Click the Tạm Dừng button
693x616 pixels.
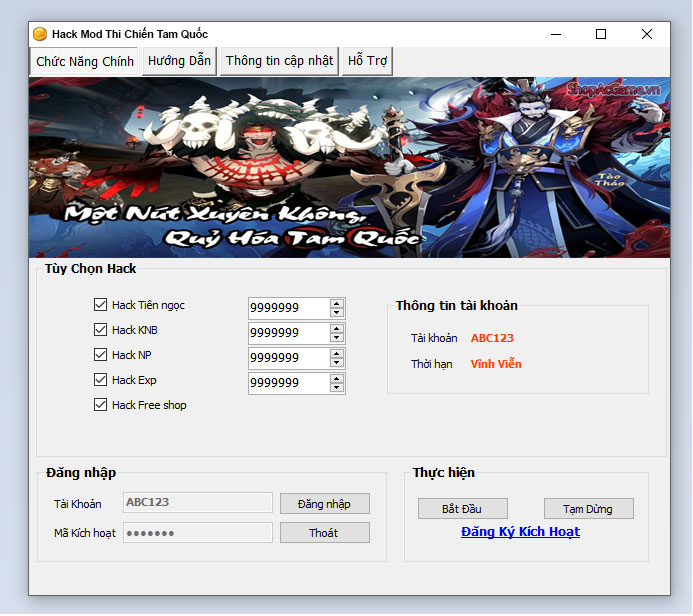(x=588, y=509)
